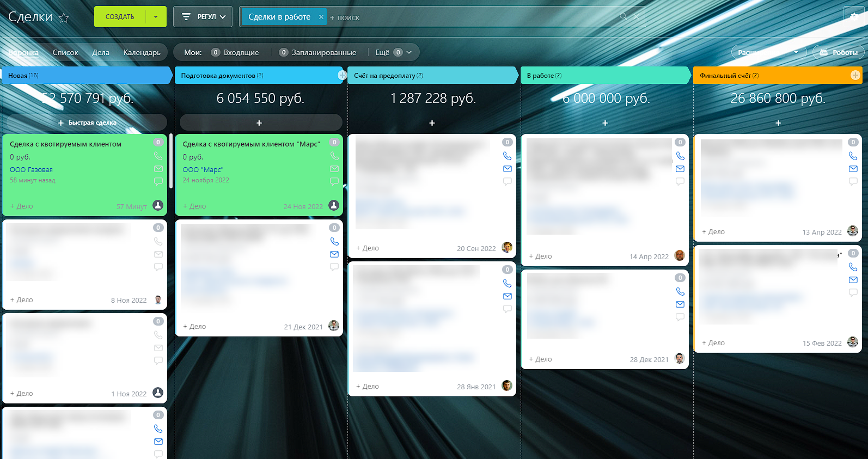Open chat icon on 20 Сен 2022 card
Image resolution: width=868 pixels, height=459 pixels.
(x=507, y=181)
